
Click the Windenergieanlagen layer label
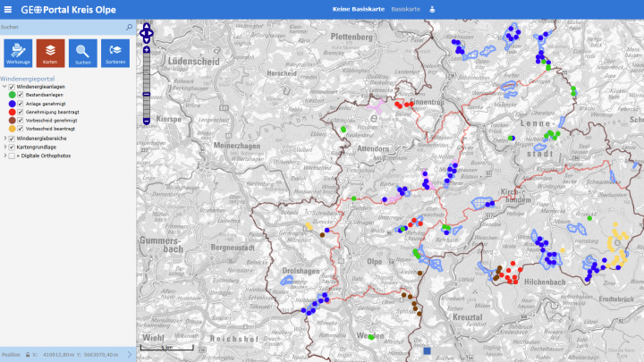(40, 87)
